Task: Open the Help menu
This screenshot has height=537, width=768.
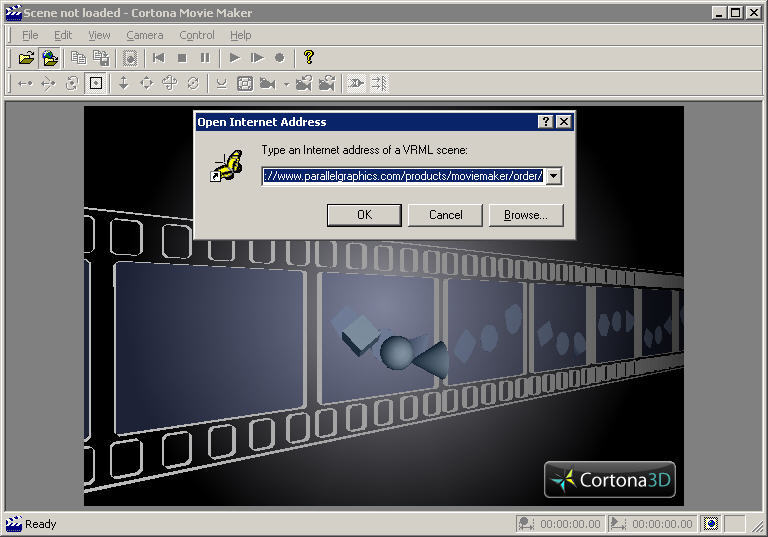Action: [x=240, y=35]
